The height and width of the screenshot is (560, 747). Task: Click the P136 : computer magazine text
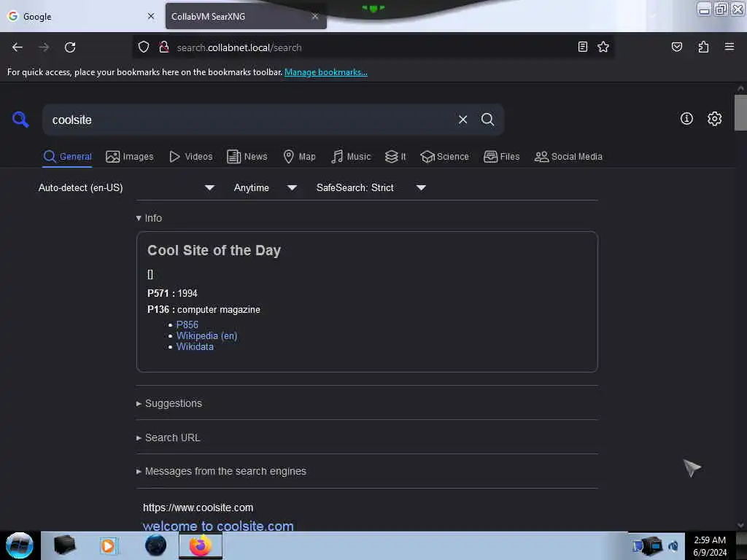tap(204, 309)
